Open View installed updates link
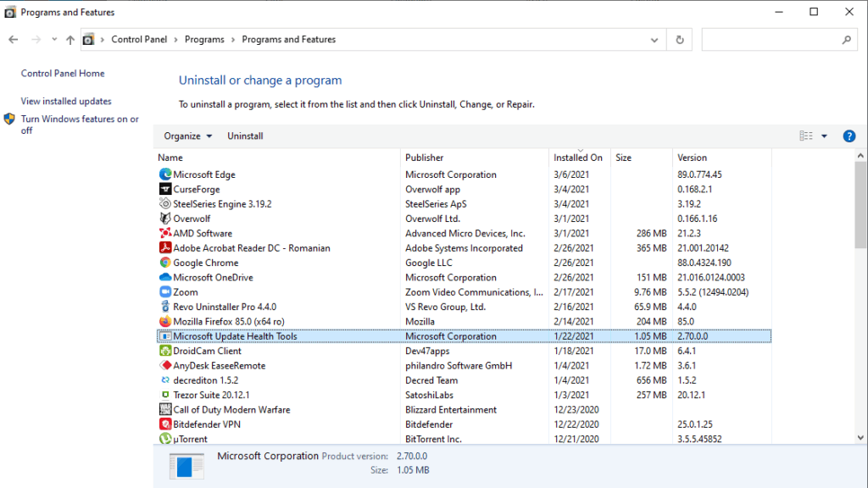The height and width of the screenshot is (488, 868). click(66, 102)
